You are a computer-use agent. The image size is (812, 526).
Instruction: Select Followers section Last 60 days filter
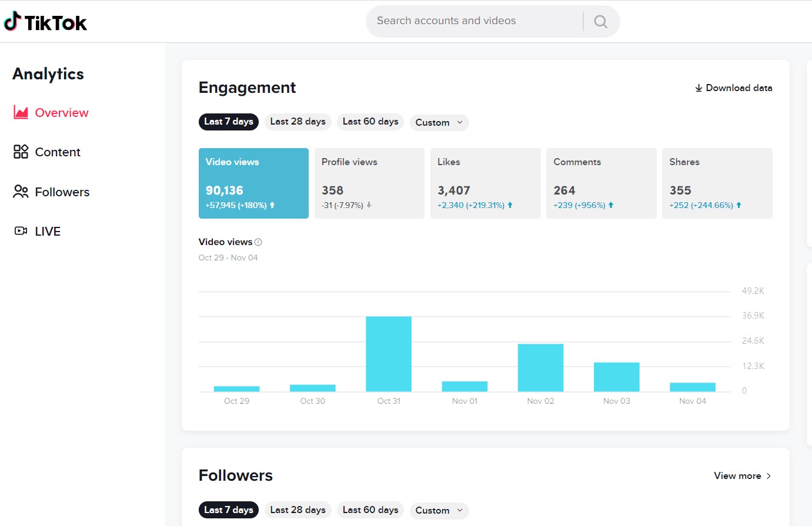click(370, 510)
